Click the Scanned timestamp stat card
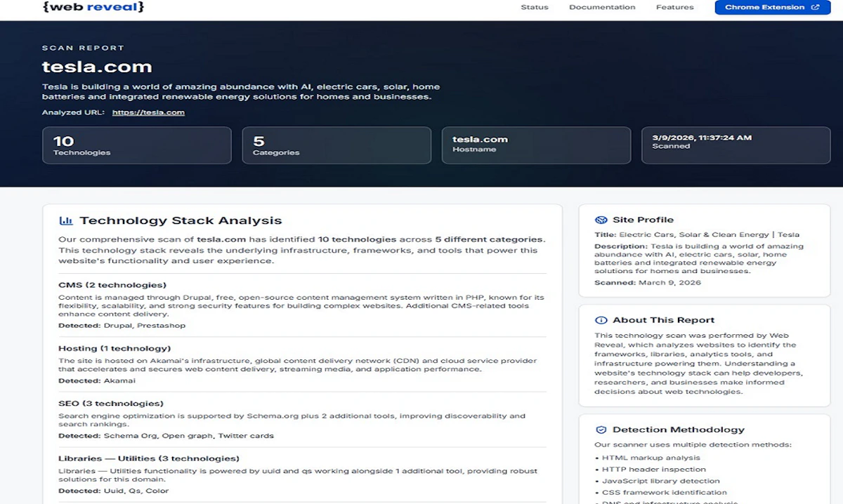This screenshot has width=843, height=504. click(x=736, y=145)
